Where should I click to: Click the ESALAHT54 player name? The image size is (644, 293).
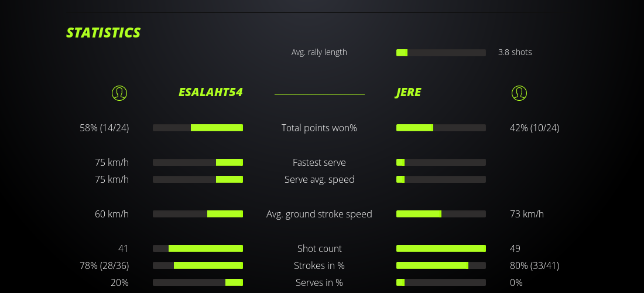[210, 93]
